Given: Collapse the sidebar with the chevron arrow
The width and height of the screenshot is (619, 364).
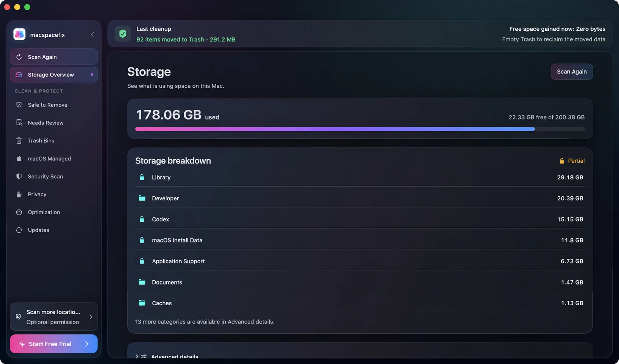Looking at the screenshot, I should [92, 34].
